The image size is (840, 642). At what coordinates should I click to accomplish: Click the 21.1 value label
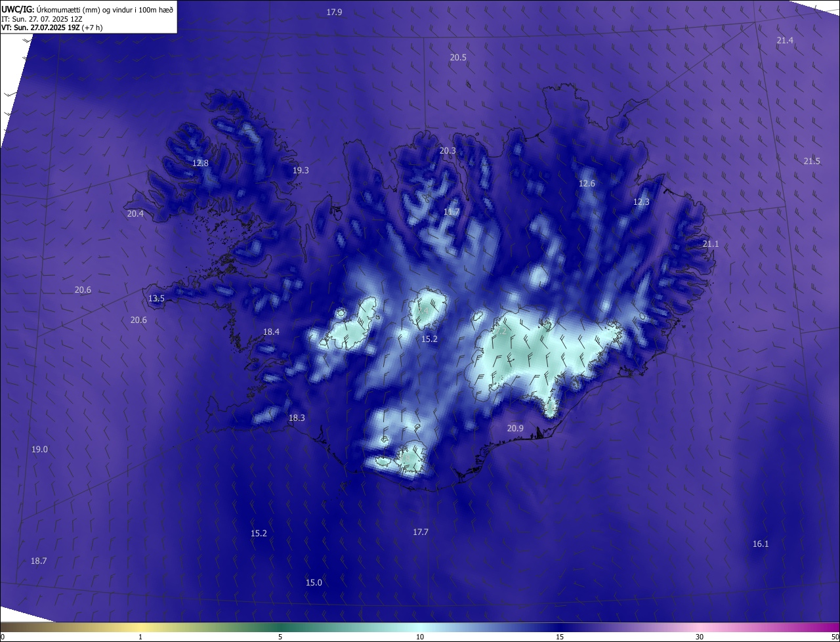tap(711, 244)
